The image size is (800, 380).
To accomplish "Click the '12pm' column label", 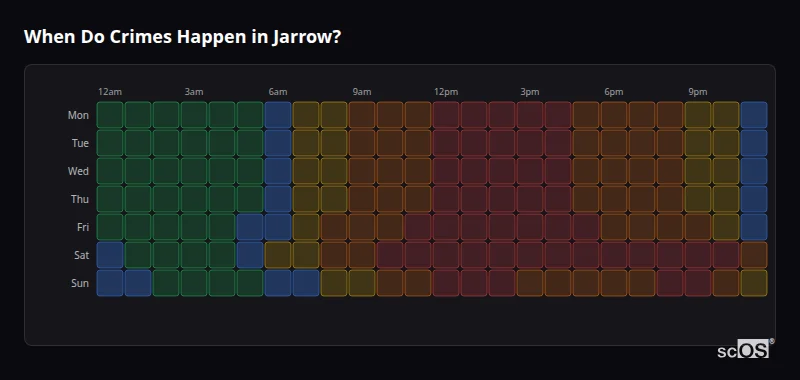I will point(446,92).
